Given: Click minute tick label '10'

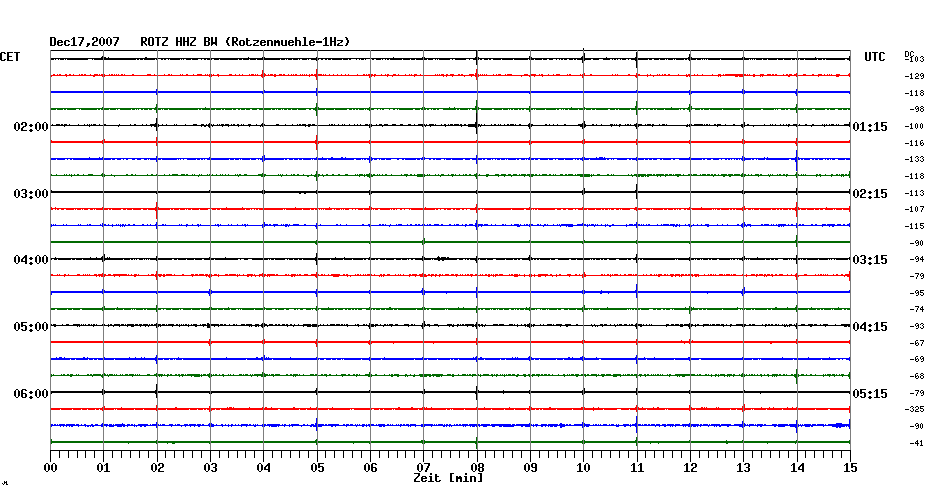Looking at the screenshot, I should [584, 468].
